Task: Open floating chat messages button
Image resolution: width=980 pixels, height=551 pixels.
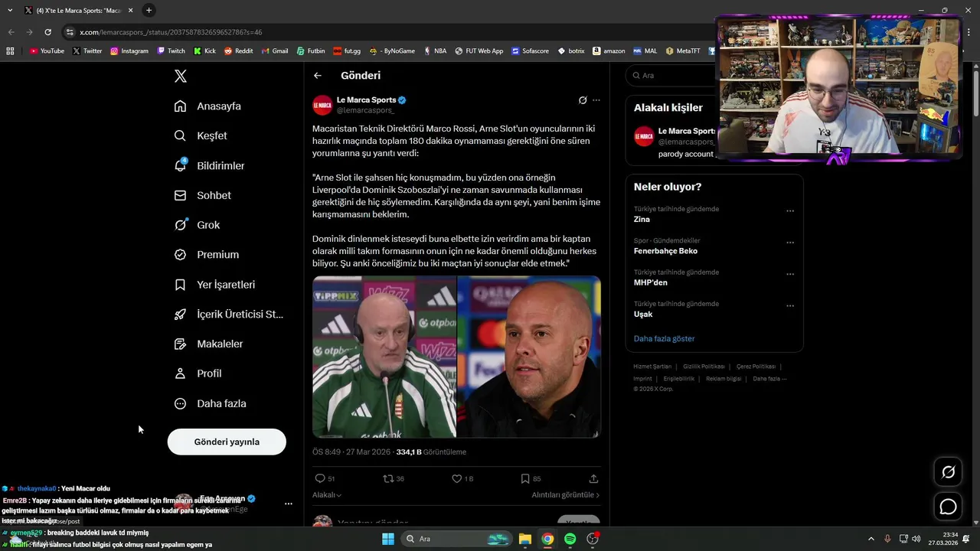Action: point(948,507)
